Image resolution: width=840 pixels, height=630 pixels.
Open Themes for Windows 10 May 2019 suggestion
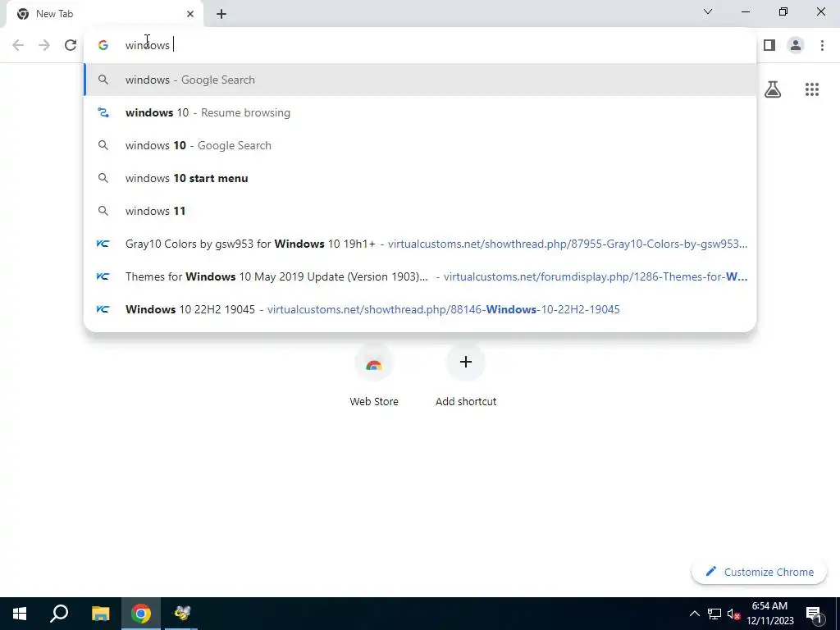[x=420, y=276]
